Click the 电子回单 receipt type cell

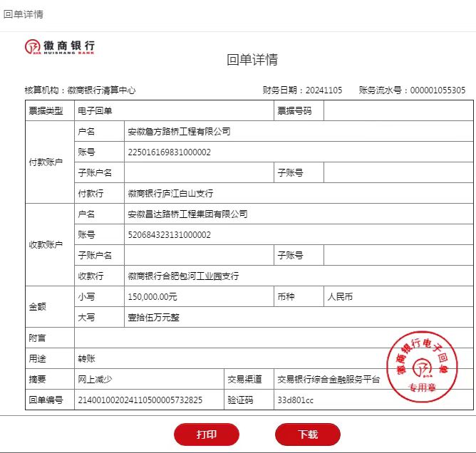coord(95,111)
